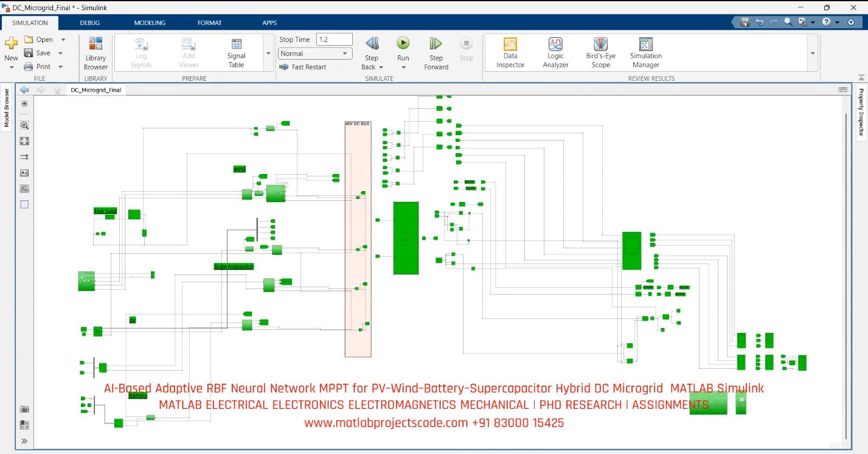Image resolution: width=868 pixels, height=454 pixels.
Task: Click the keyboard icon at canvas top-right
Action: [x=842, y=89]
